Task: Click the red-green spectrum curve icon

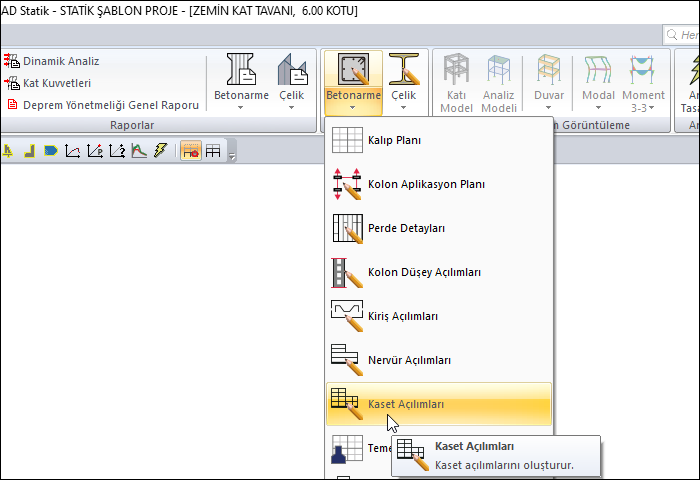Action: (x=139, y=151)
